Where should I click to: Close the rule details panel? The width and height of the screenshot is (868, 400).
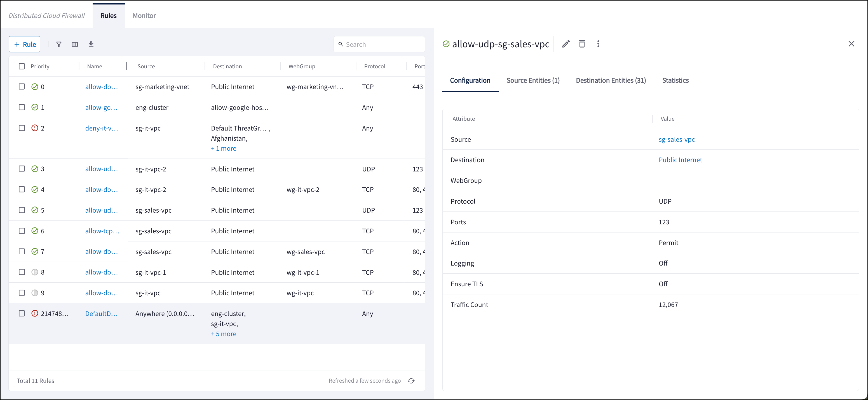coord(851,44)
